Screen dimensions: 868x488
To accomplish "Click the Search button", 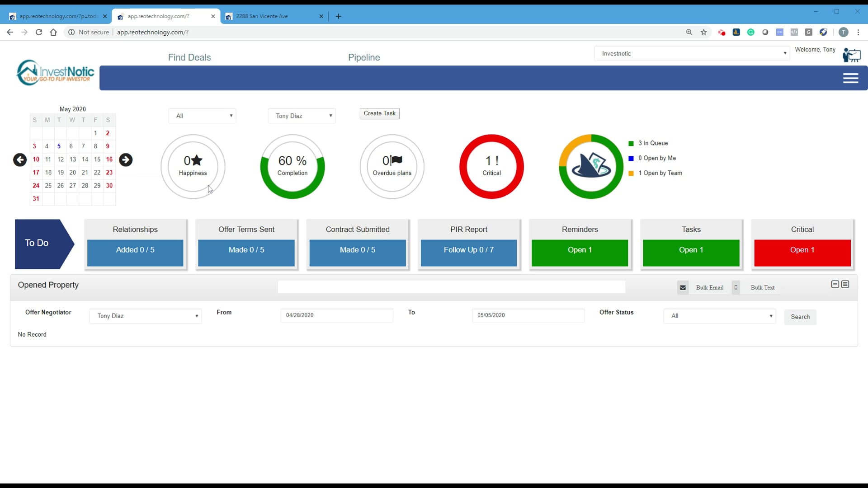I will pos(800,317).
